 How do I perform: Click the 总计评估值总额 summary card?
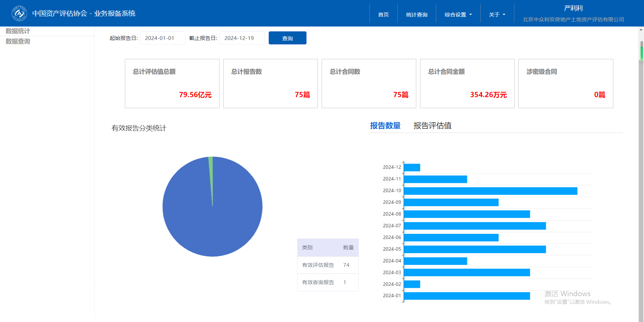pos(172,83)
